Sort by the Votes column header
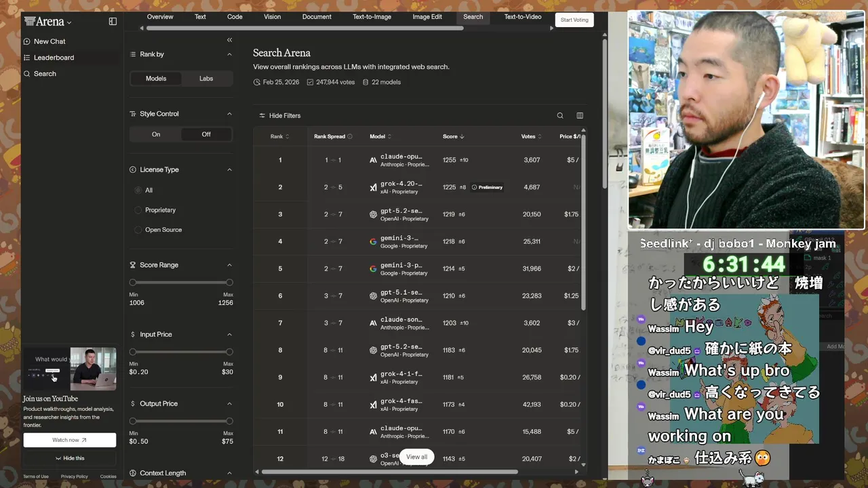Image resolution: width=868 pixels, height=488 pixels. tap(531, 137)
